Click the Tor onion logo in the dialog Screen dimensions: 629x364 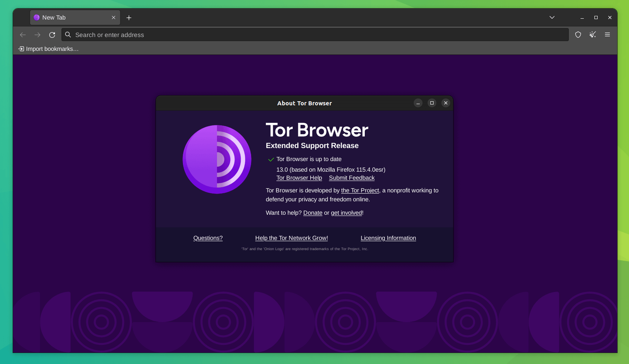point(217,159)
